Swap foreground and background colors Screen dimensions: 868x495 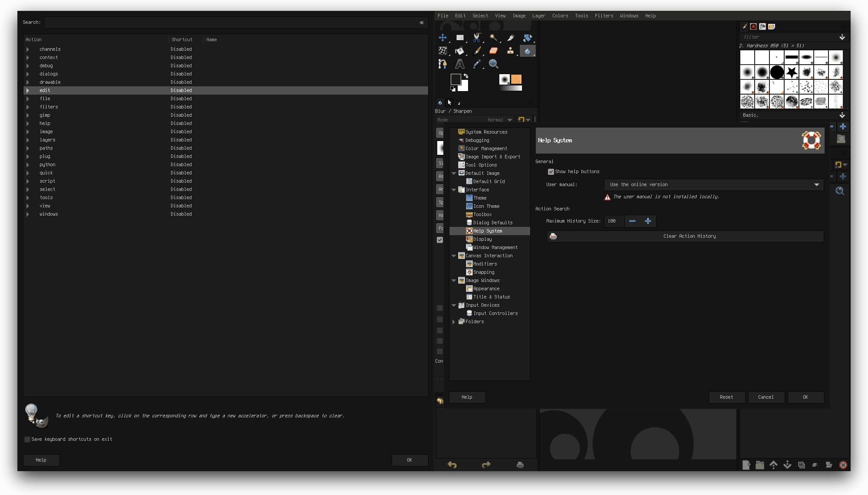pos(466,76)
